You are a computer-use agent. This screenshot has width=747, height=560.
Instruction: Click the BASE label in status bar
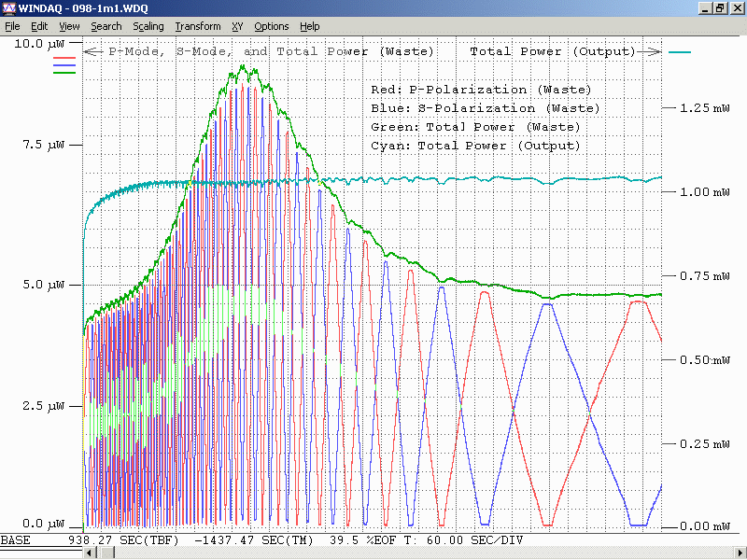[15, 539]
